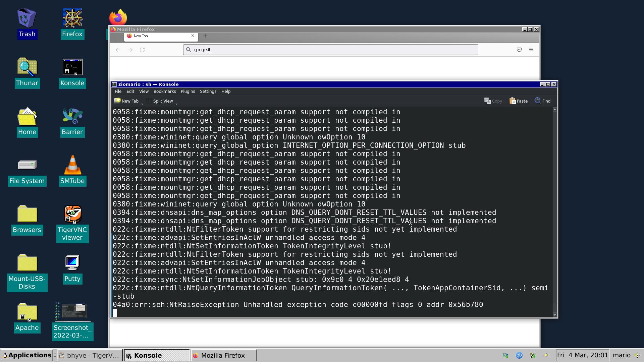This screenshot has width=644, height=362.
Task: Open the Firefox hamburger menu
Action: coord(531,50)
